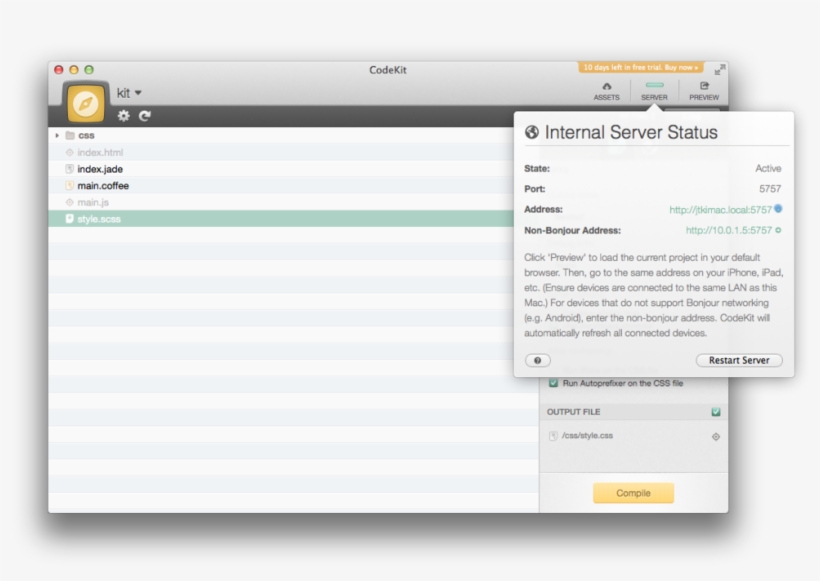This screenshot has width=820, height=581.
Task: Open the 10.0.1.5:5757 non-Bonjour link
Action: (x=728, y=230)
